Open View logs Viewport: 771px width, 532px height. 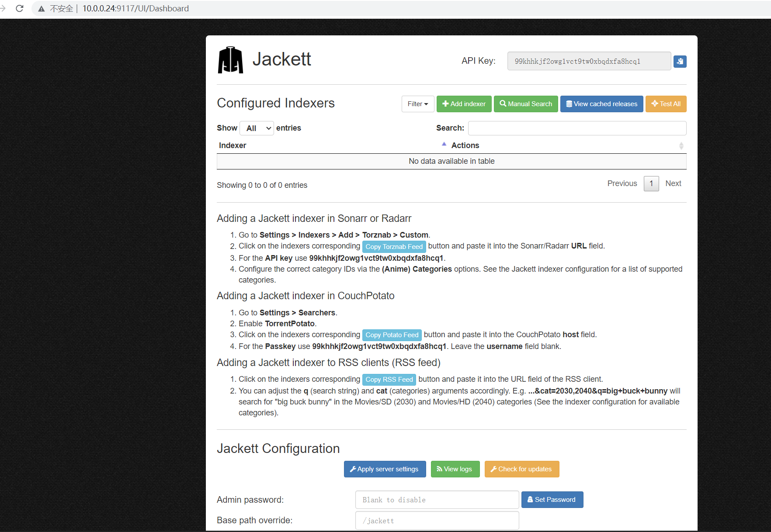pos(455,469)
